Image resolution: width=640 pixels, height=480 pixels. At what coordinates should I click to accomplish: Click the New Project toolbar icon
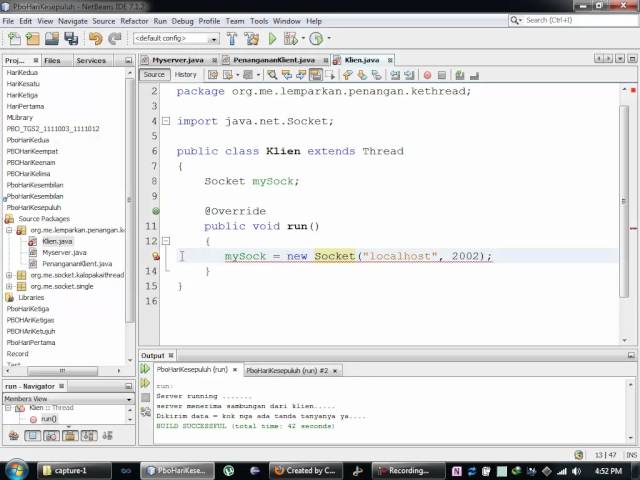coord(33,39)
